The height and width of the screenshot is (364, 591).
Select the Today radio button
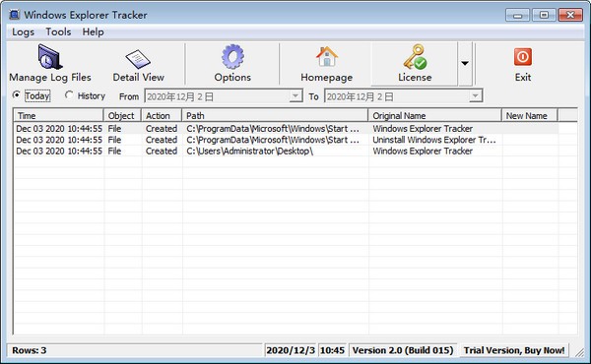(16, 95)
